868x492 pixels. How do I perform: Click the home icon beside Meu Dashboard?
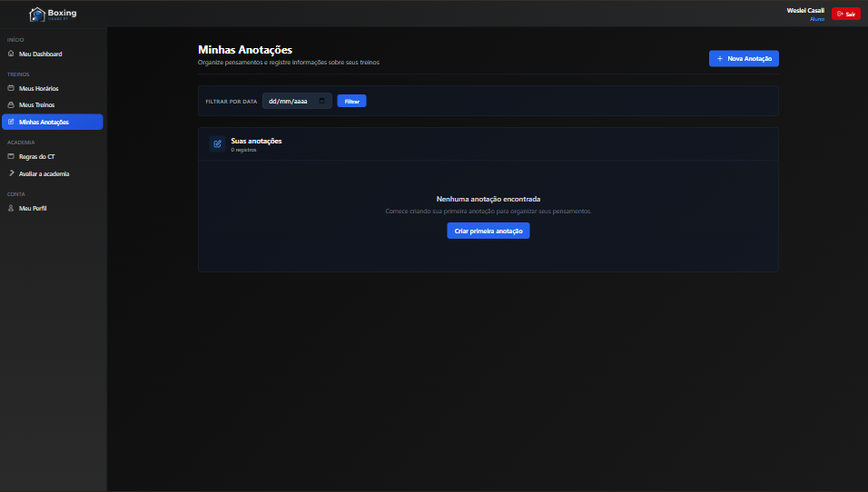(11, 54)
